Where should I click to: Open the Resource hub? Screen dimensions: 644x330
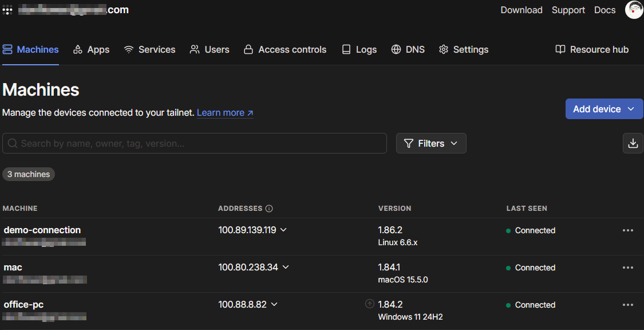[x=592, y=50]
